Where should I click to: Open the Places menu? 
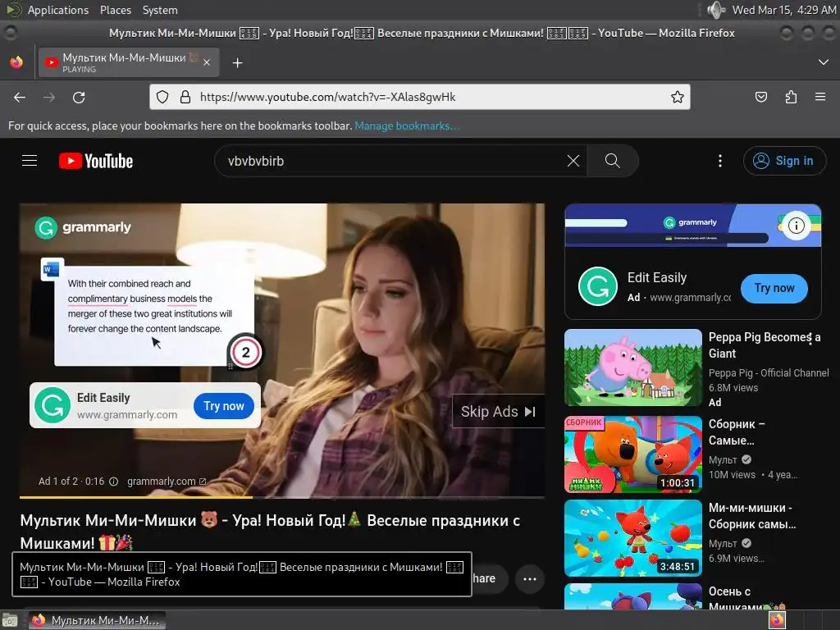coord(115,10)
